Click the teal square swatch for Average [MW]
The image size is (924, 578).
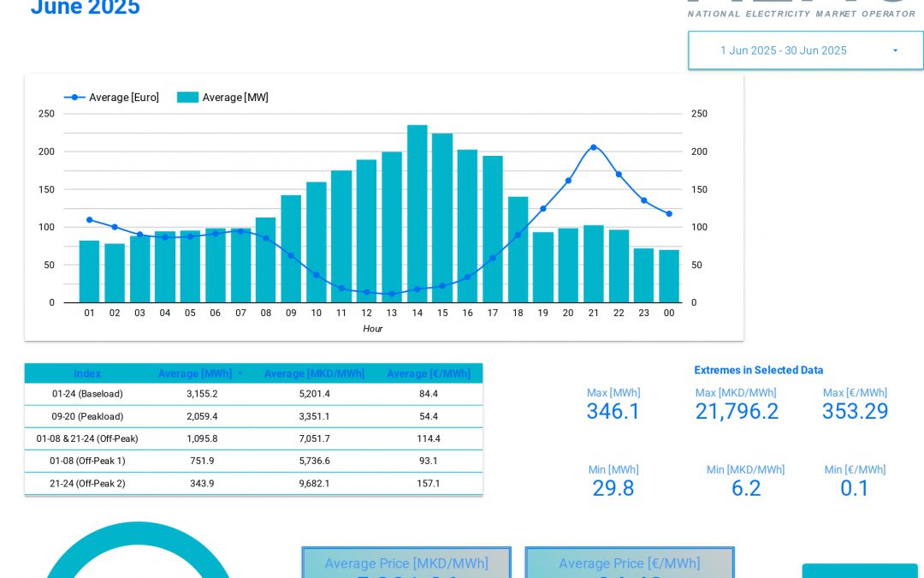click(x=187, y=98)
